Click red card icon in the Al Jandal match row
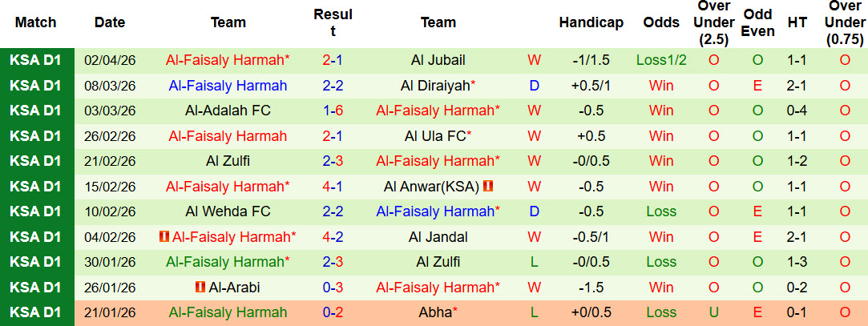The width and height of the screenshot is (868, 326). (x=164, y=237)
